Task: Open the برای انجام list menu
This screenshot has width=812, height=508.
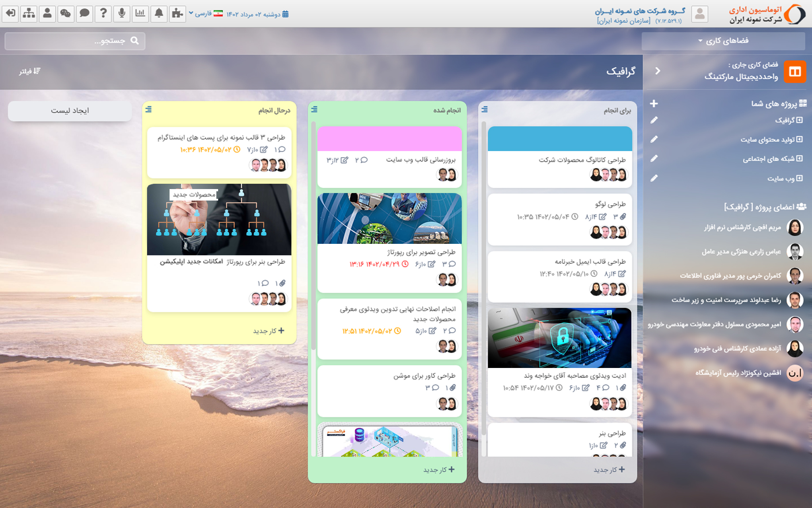Action: click(485, 110)
